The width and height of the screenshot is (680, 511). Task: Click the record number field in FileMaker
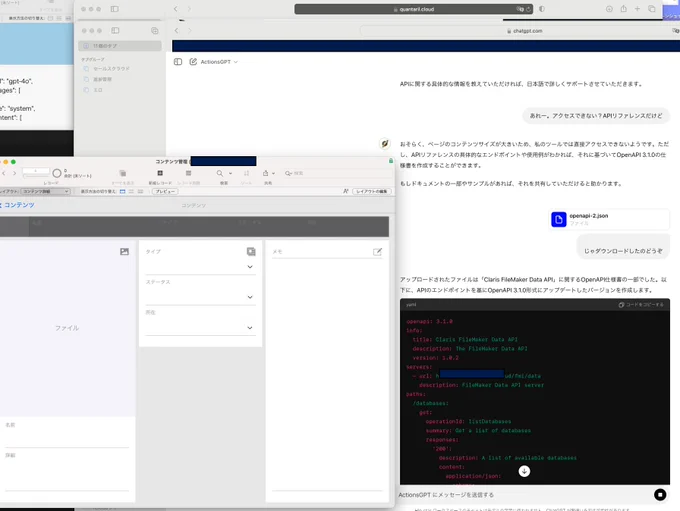pyautogui.click(x=36, y=171)
